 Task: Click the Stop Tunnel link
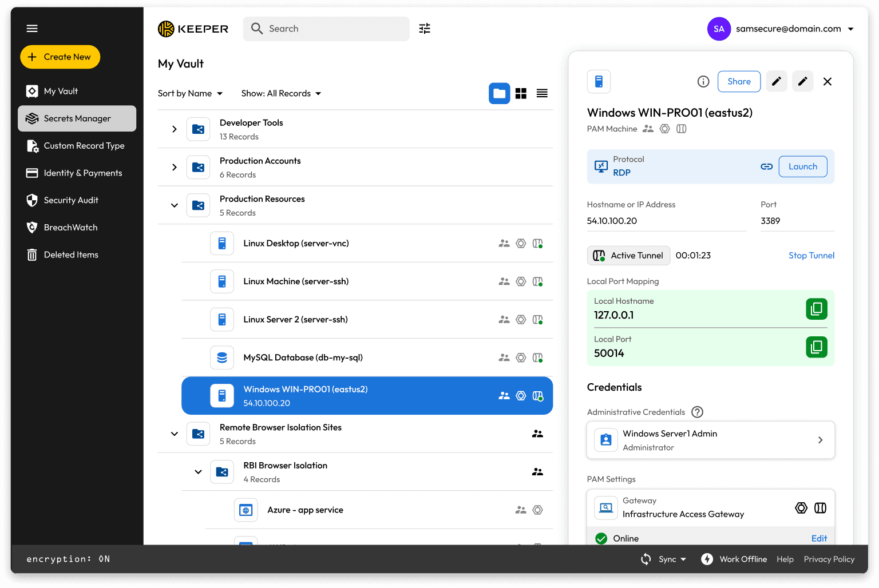(x=811, y=256)
